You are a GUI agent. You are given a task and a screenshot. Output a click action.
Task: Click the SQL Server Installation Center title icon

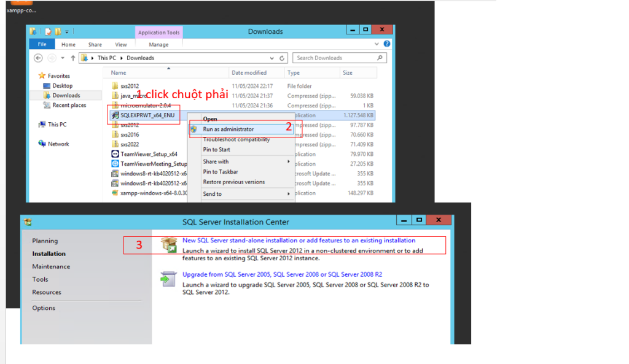[28, 222]
